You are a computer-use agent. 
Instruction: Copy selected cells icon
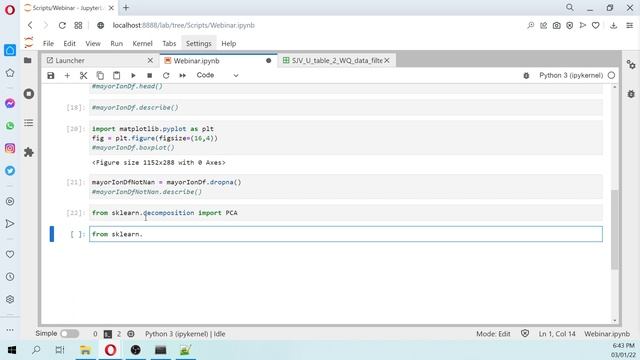[x=100, y=76]
